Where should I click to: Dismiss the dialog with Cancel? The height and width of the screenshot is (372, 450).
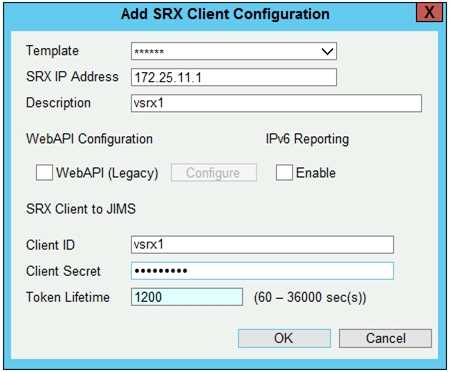(x=385, y=338)
